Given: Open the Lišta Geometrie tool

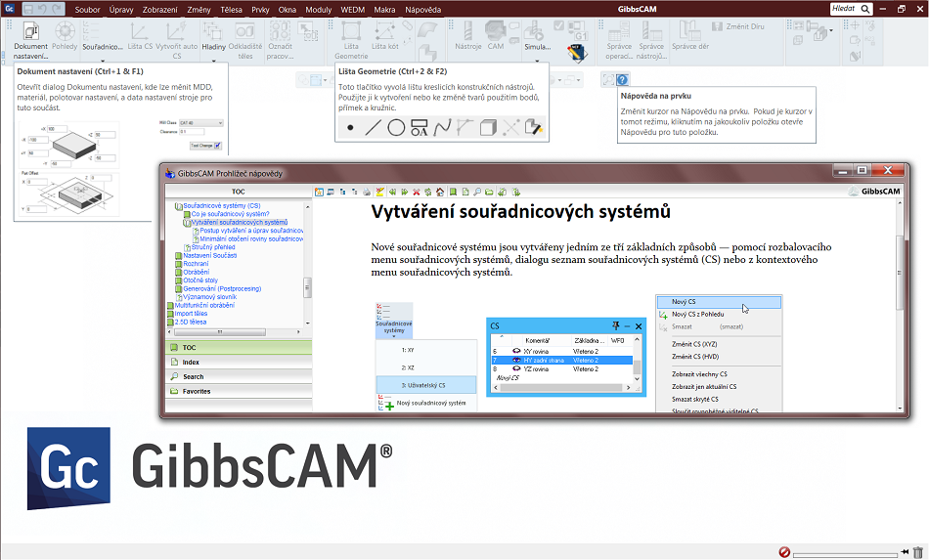Looking at the screenshot, I should point(351,37).
